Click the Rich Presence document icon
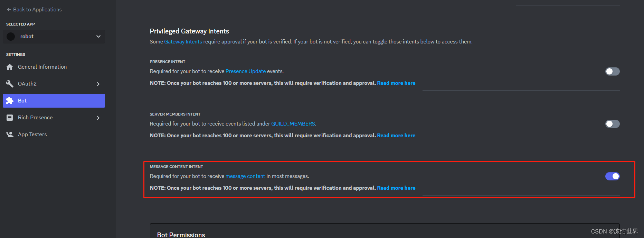644x238 pixels. click(10, 118)
